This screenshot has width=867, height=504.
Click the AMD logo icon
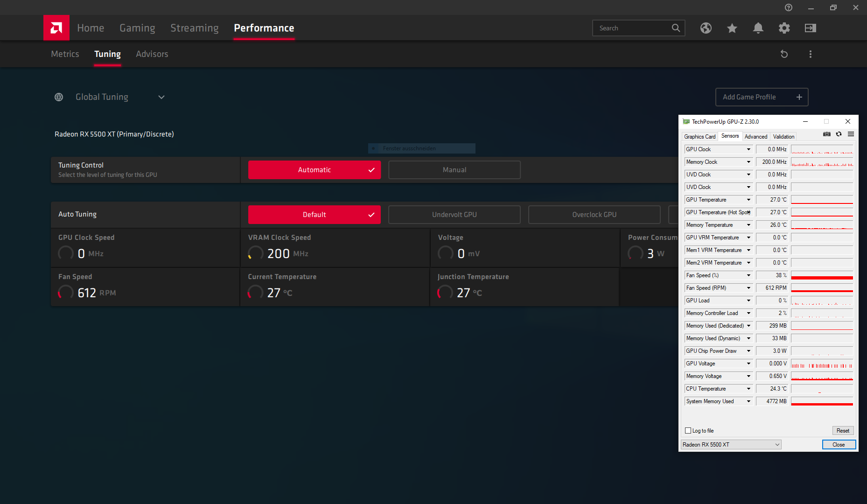click(56, 28)
